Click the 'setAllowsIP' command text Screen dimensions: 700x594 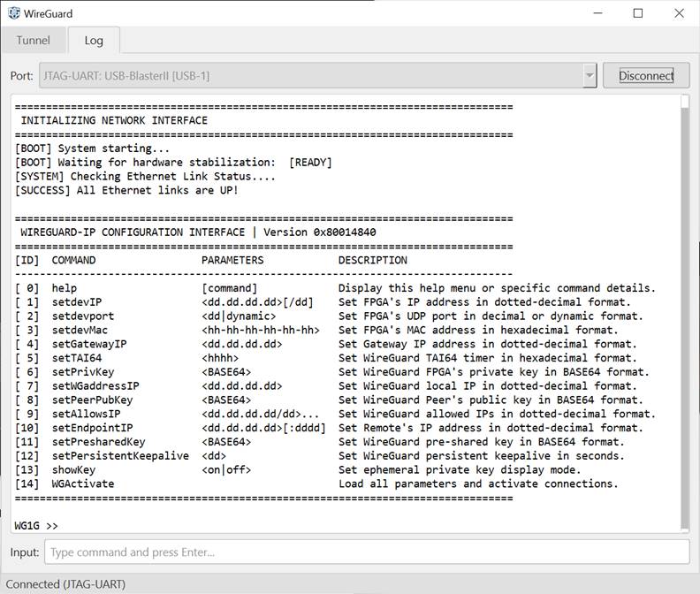click(86, 414)
